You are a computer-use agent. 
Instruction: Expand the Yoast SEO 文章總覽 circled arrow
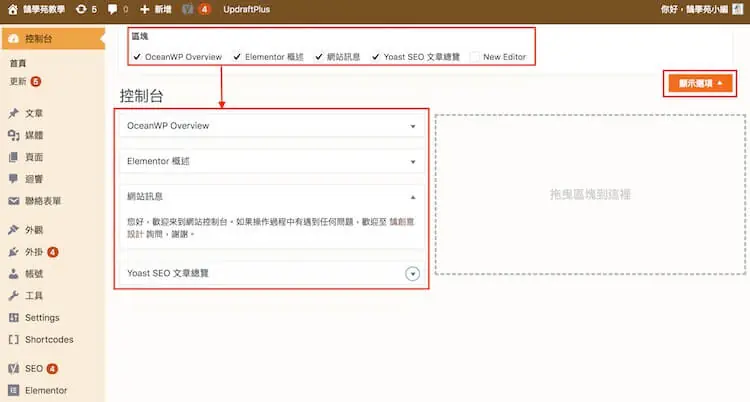tap(412, 274)
